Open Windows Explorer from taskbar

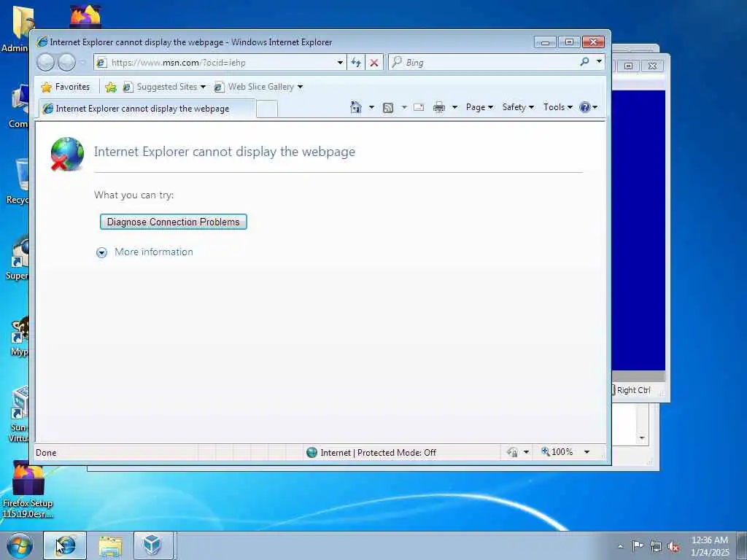pos(111,545)
